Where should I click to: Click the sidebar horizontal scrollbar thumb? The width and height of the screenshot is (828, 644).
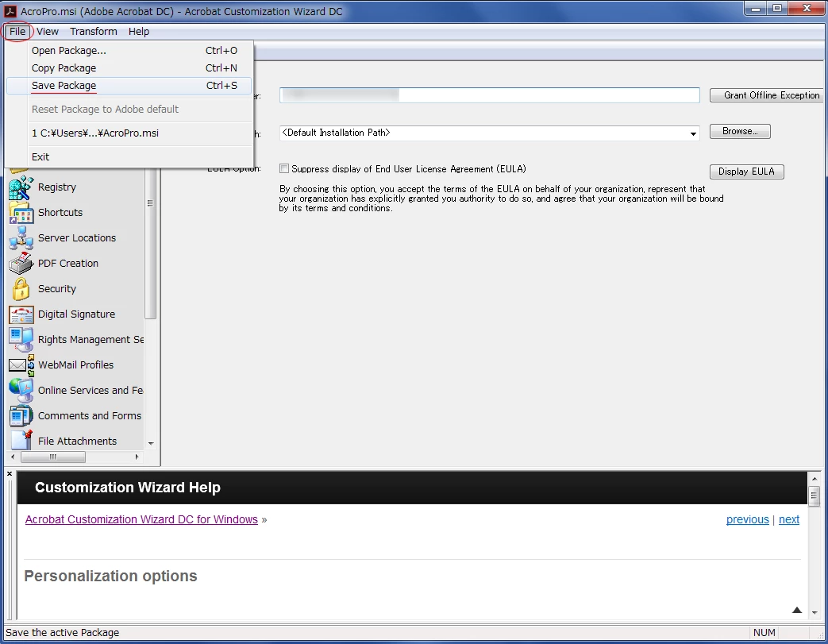(x=53, y=457)
